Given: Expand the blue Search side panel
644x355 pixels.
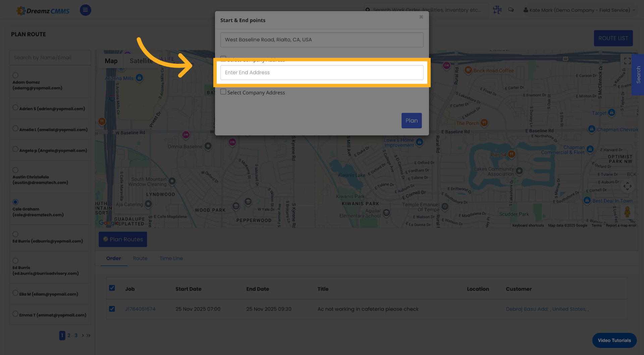Looking at the screenshot, I should click(x=638, y=75).
